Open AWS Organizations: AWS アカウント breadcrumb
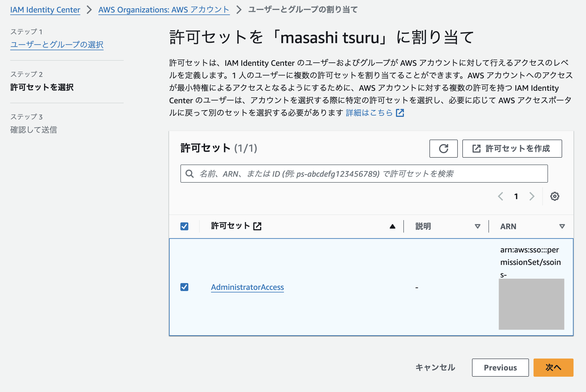Image resolution: width=586 pixels, height=392 pixels. tap(164, 10)
